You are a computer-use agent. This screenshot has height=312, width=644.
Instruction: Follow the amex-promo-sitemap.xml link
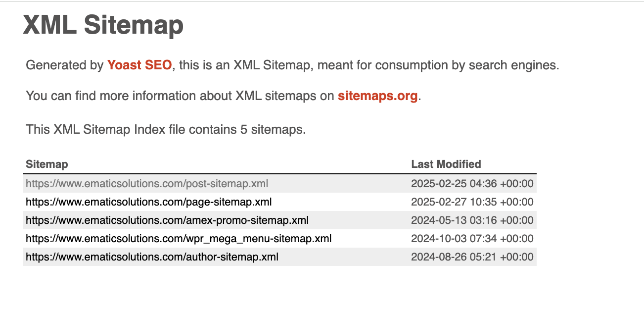click(x=167, y=220)
